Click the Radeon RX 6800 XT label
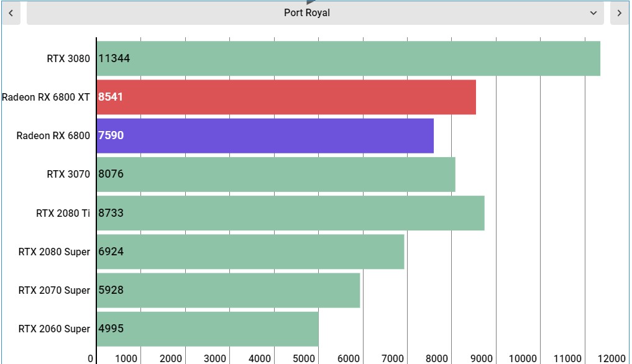Image resolution: width=632 pixels, height=364 pixels. pos(46,97)
